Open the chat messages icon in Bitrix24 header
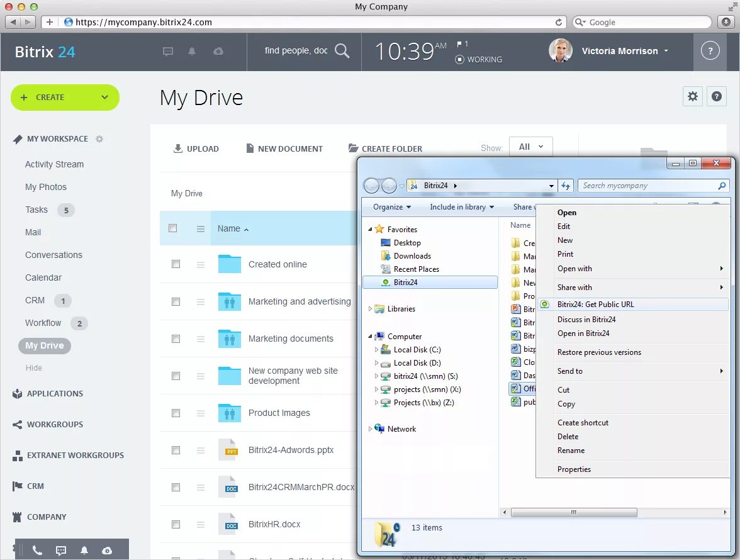Image resolution: width=740 pixels, height=560 pixels. pos(167,52)
